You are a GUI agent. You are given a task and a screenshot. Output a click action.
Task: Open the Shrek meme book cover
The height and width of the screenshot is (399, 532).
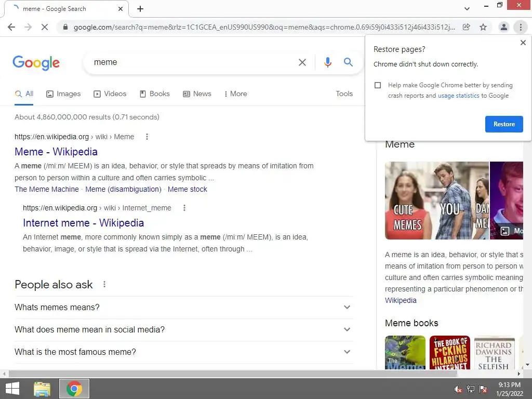tap(405, 353)
